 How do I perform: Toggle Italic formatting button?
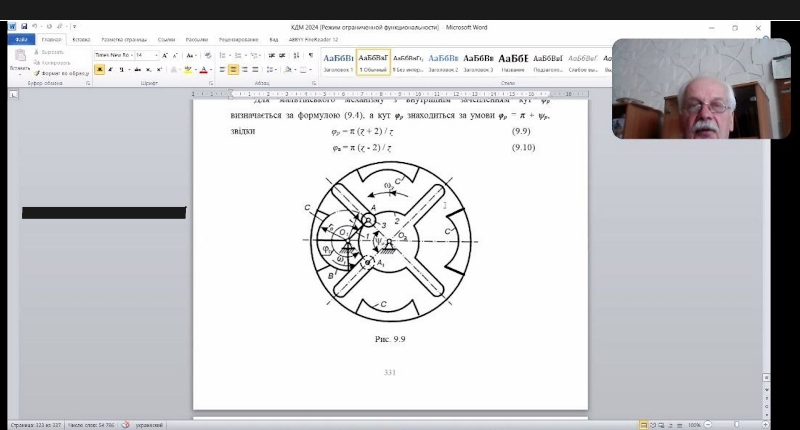[110, 69]
